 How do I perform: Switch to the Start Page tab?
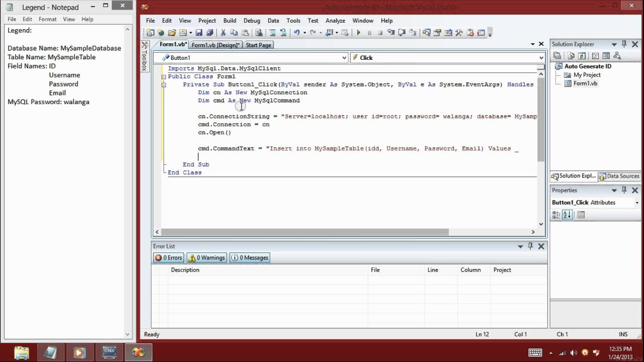click(259, 45)
